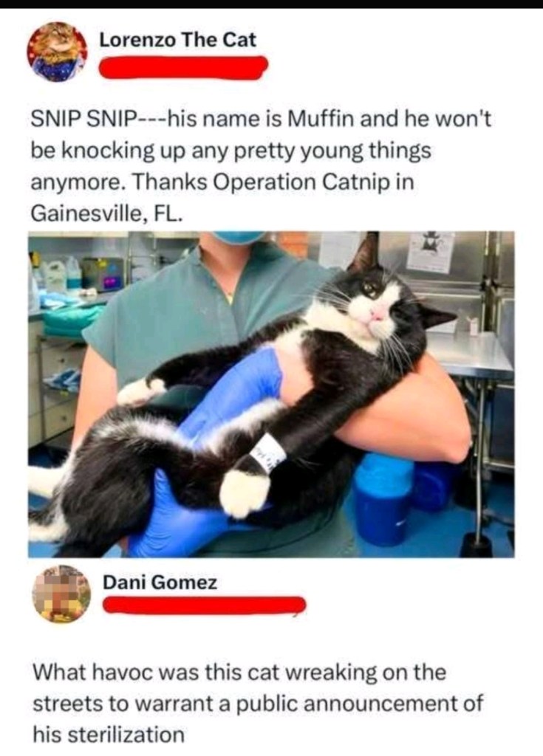Viewport: 543px width, 756px height.
Task: Open the tuxedo cat photo
Action: (x=271, y=394)
